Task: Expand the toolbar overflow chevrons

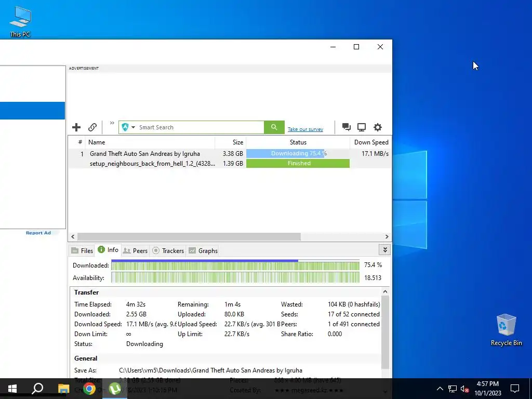Action: [112, 123]
